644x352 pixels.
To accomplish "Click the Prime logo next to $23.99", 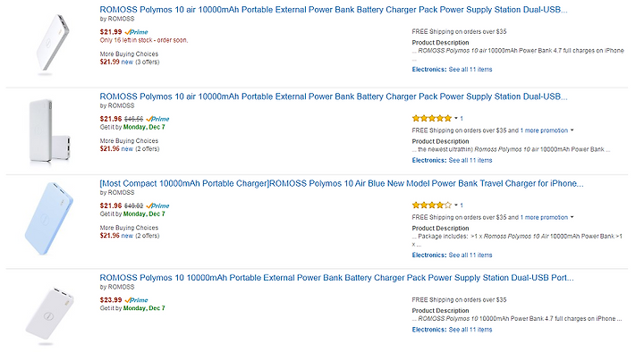I will click(136, 300).
